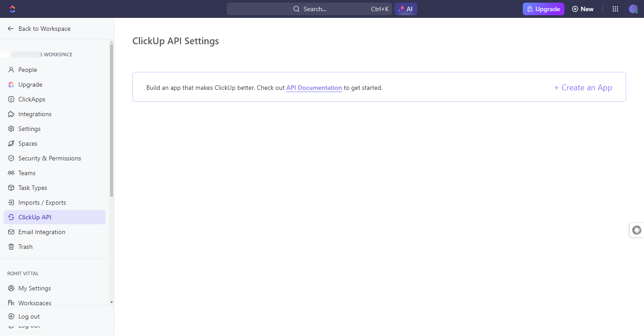This screenshot has height=336, width=644.
Task: Click the ClickApps sidebar icon
Action: 11,99
